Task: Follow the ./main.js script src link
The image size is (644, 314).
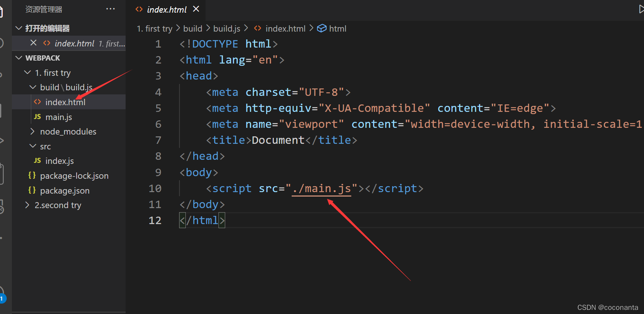Action: pos(321,188)
